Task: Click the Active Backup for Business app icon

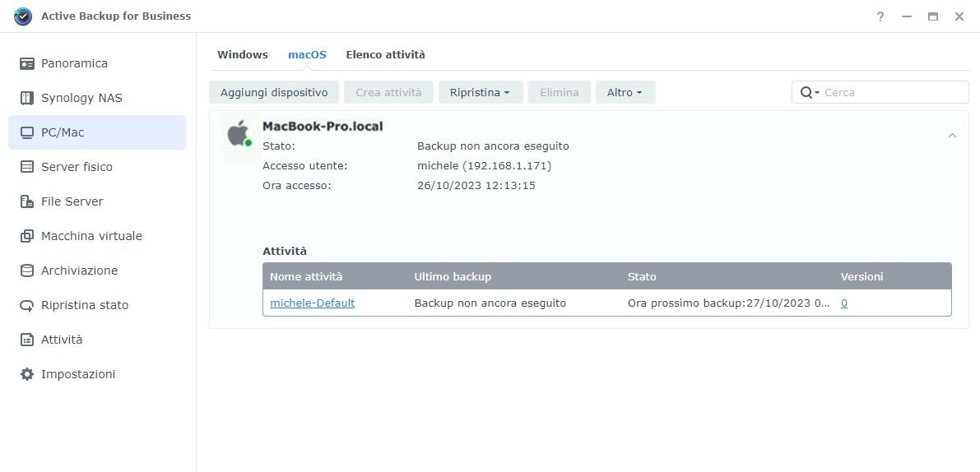Action: [x=23, y=16]
